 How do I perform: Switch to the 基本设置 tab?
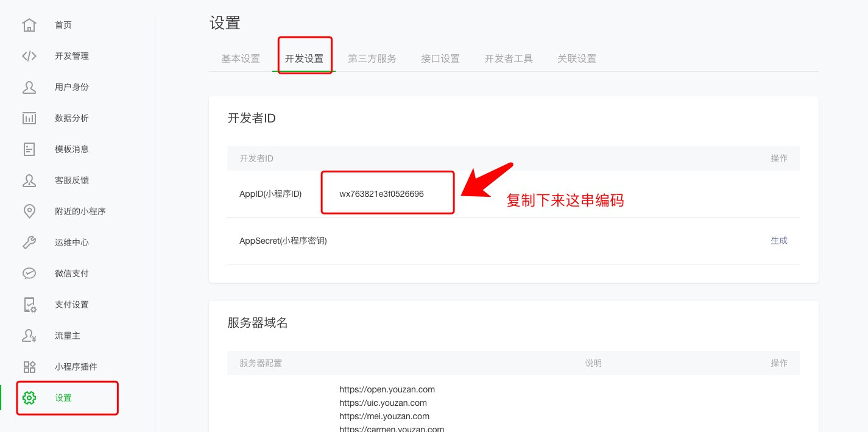point(241,58)
